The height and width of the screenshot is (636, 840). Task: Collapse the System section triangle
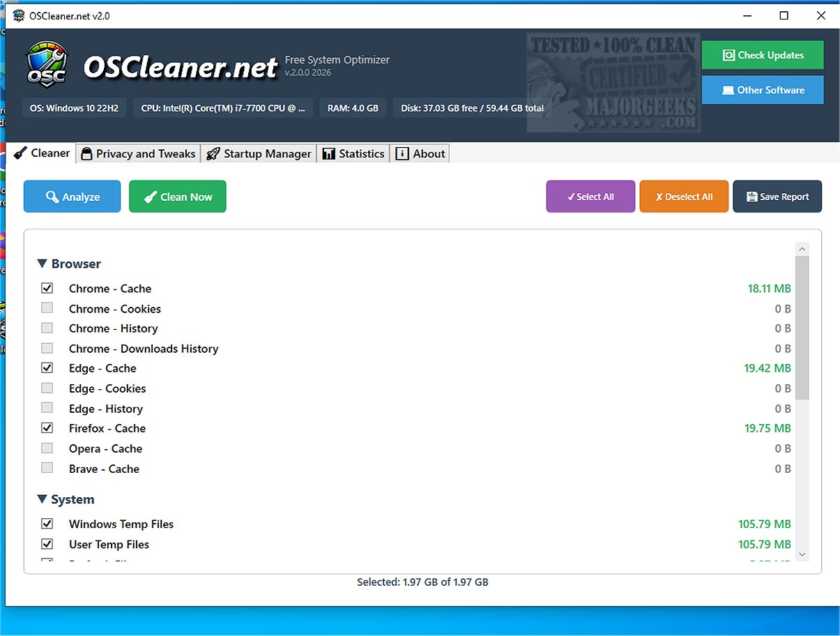point(43,499)
